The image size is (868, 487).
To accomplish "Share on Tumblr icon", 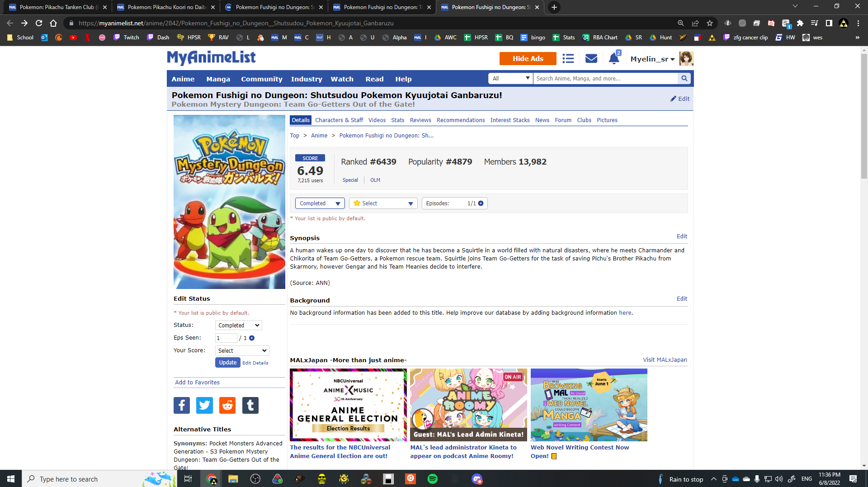I will coord(250,405).
